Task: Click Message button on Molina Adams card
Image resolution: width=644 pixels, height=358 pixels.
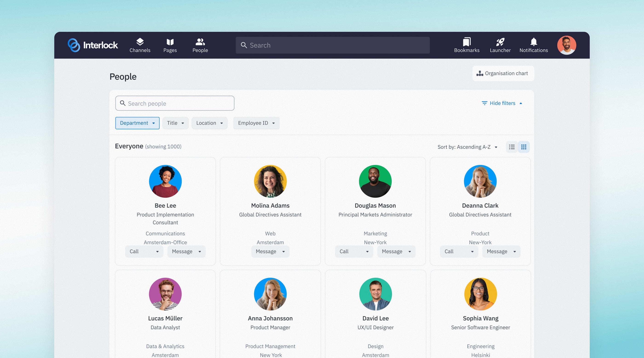Action: point(270,251)
